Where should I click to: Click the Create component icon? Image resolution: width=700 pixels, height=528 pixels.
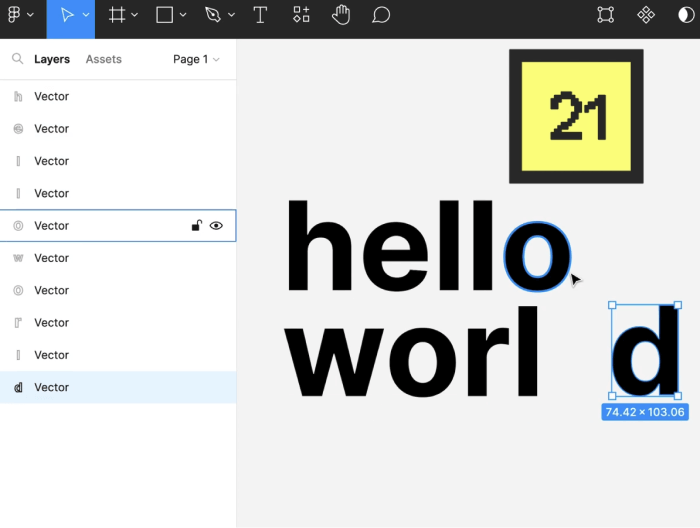coord(646,15)
